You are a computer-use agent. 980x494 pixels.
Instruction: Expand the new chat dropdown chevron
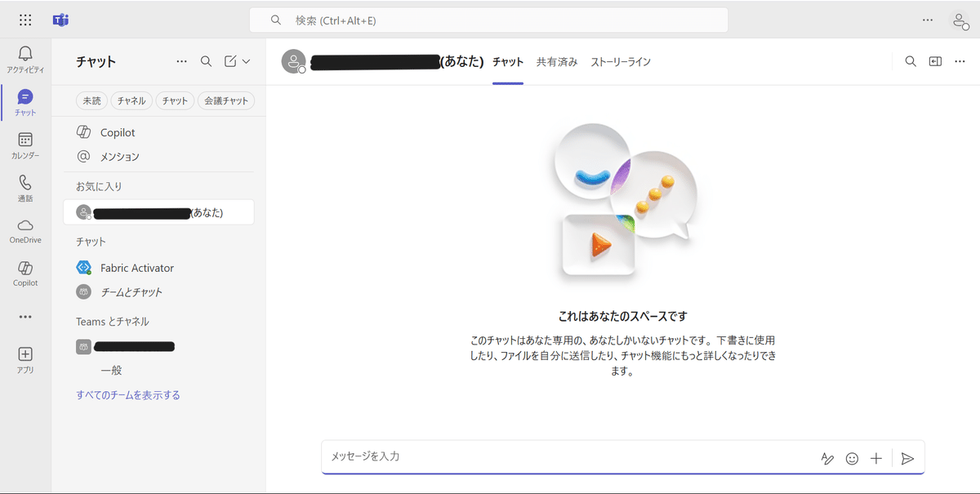click(x=246, y=61)
